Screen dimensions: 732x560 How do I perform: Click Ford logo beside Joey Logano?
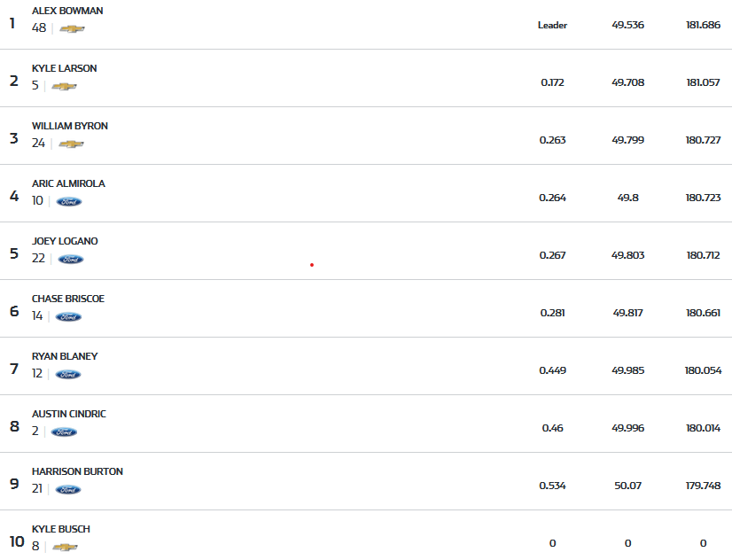(71, 260)
